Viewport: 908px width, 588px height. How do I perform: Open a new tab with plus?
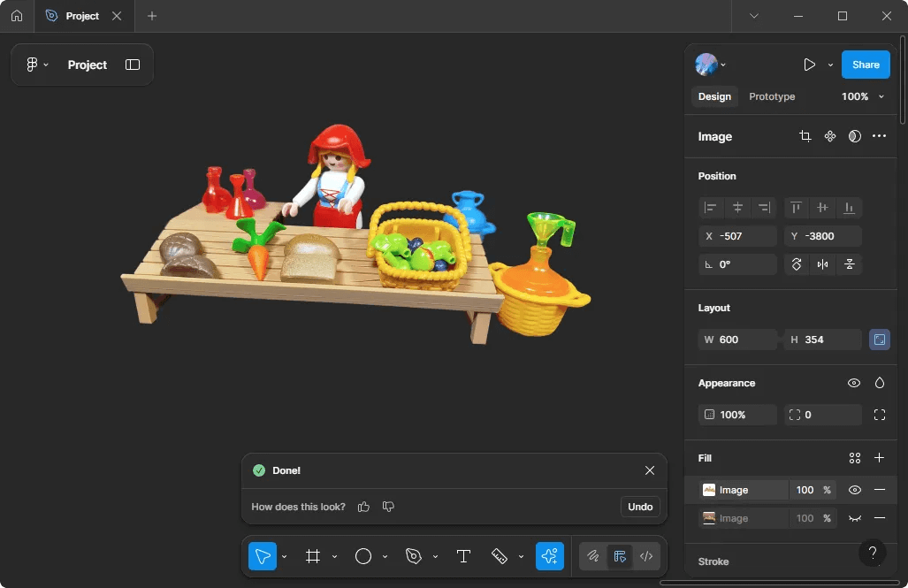click(152, 16)
